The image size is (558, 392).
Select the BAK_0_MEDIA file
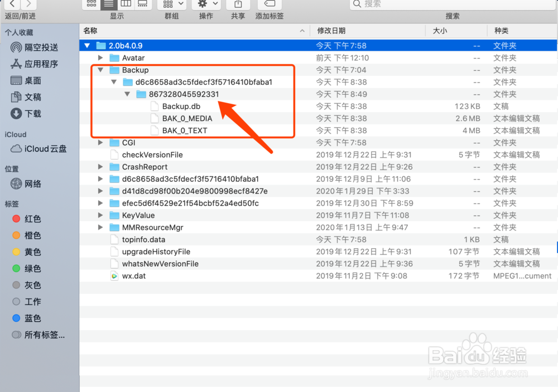pos(187,118)
